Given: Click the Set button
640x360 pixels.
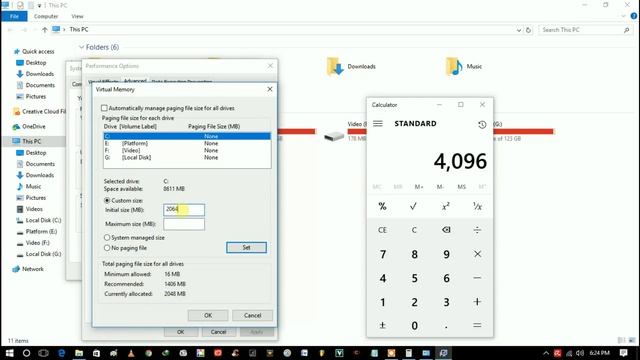Looking at the screenshot, I should click(x=246, y=247).
